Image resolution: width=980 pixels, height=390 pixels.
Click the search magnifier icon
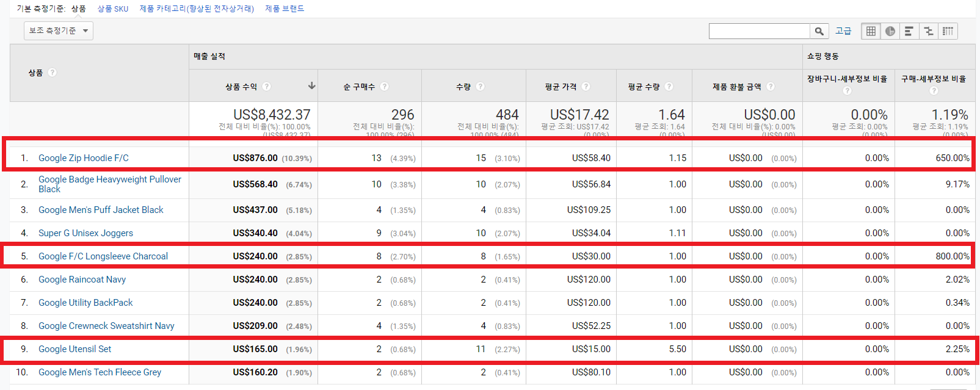[x=819, y=31]
